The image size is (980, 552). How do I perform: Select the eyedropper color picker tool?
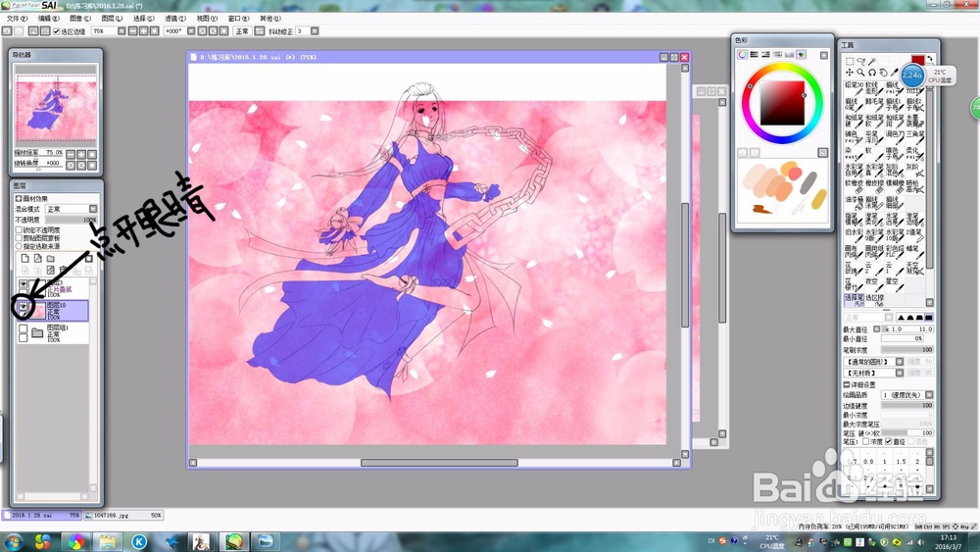pos(895,72)
